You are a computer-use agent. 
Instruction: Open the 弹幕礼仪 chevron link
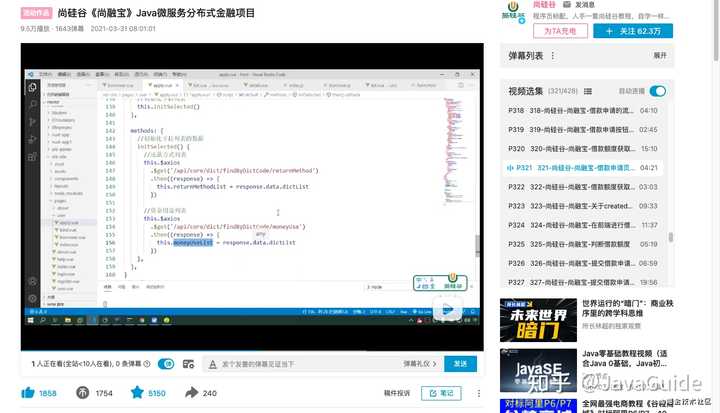point(420,364)
